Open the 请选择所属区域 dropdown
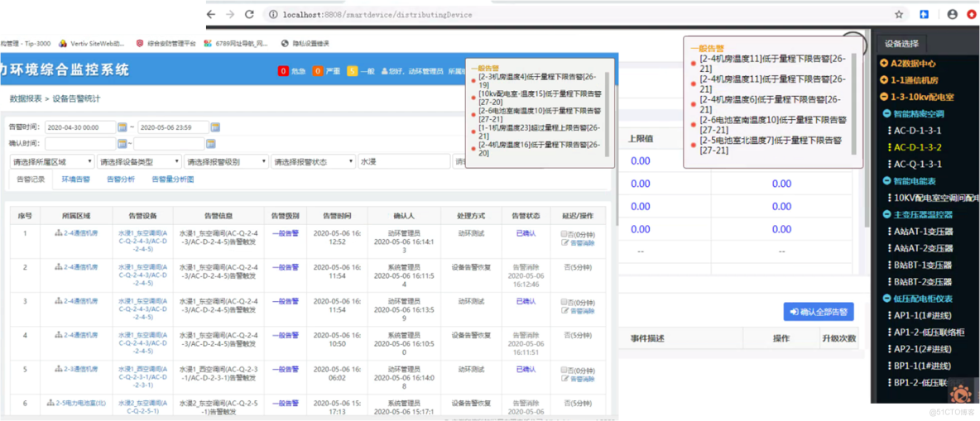 (x=52, y=162)
